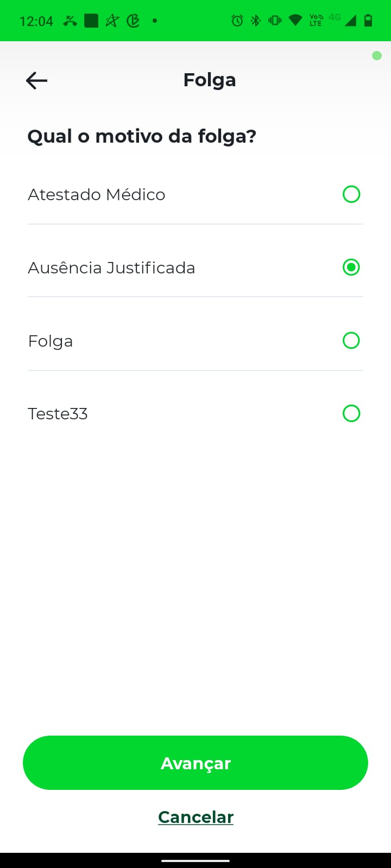
Task: Tap the green dot indicator
Action: [x=377, y=55]
